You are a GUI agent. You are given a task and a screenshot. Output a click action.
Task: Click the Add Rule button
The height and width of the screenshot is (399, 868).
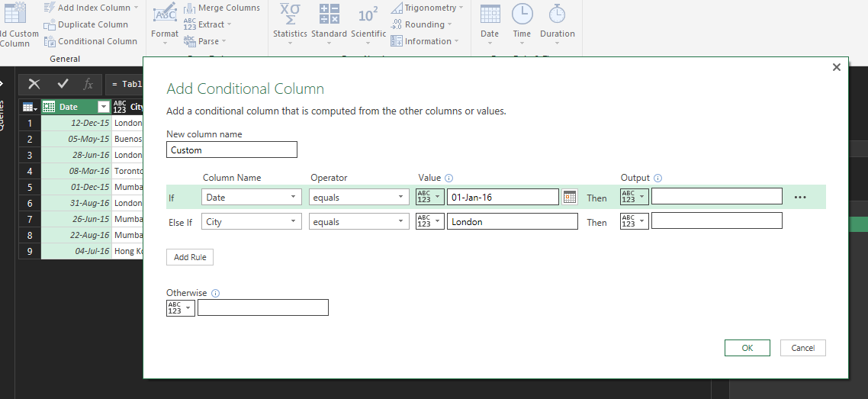190,257
